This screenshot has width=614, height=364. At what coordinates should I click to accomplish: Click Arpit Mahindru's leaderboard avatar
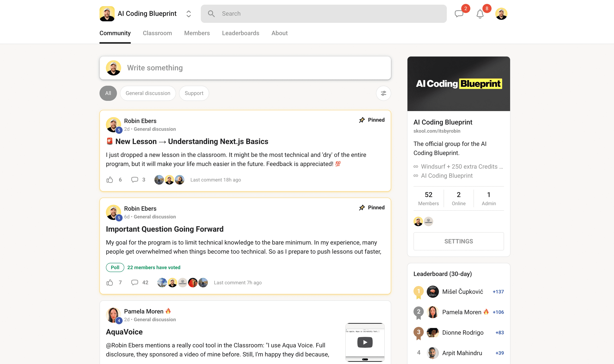click(x=432, y=353)
